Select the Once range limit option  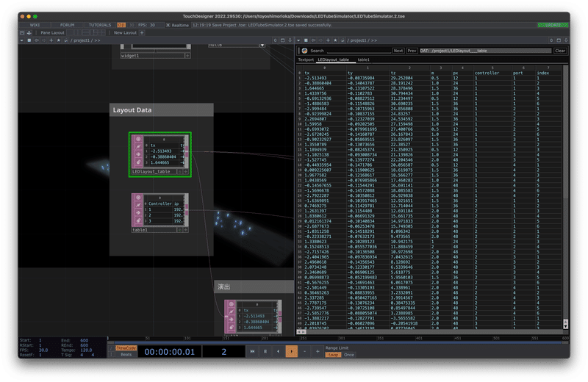click(x=349, y=355)
